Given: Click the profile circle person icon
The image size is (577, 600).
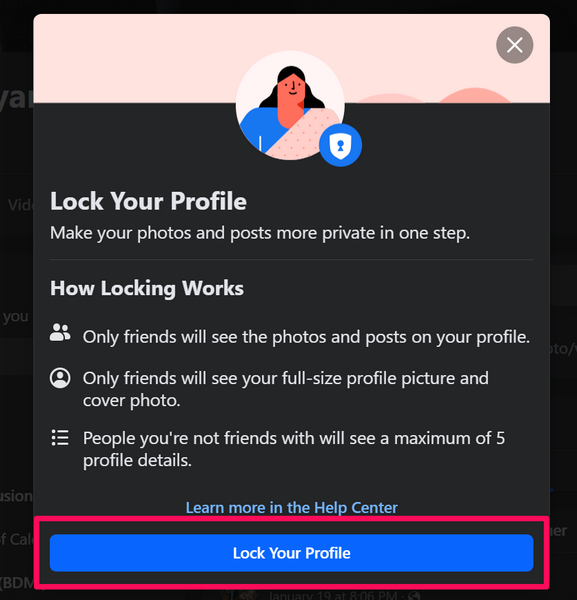Looking at the screenshot, I should click(x=60, y=378).
